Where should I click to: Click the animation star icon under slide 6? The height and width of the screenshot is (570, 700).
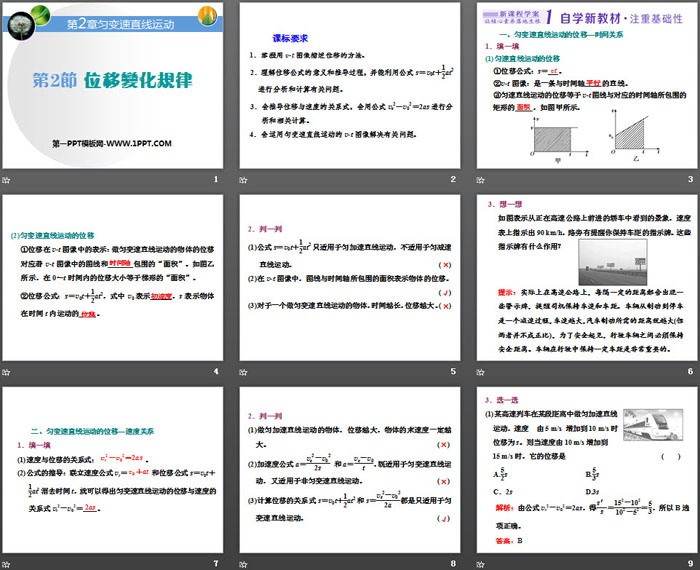477,372
